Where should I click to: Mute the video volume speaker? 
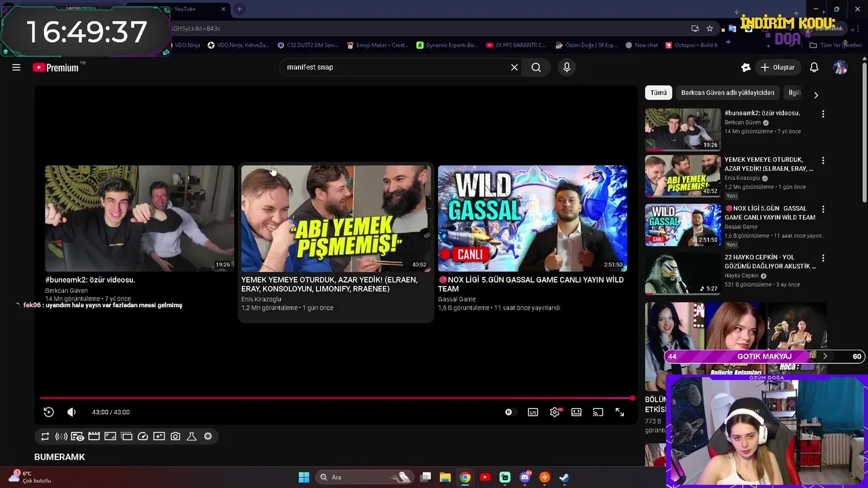pos(71,412)
